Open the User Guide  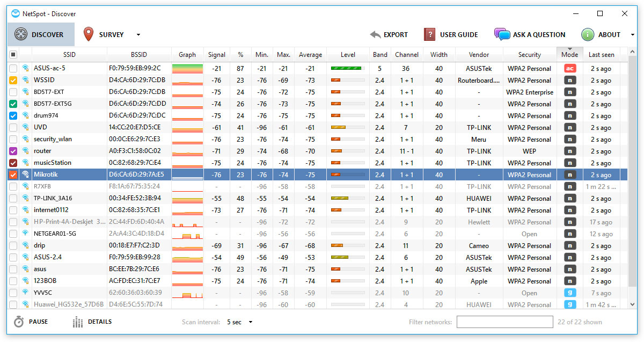(x=451, y=35)
